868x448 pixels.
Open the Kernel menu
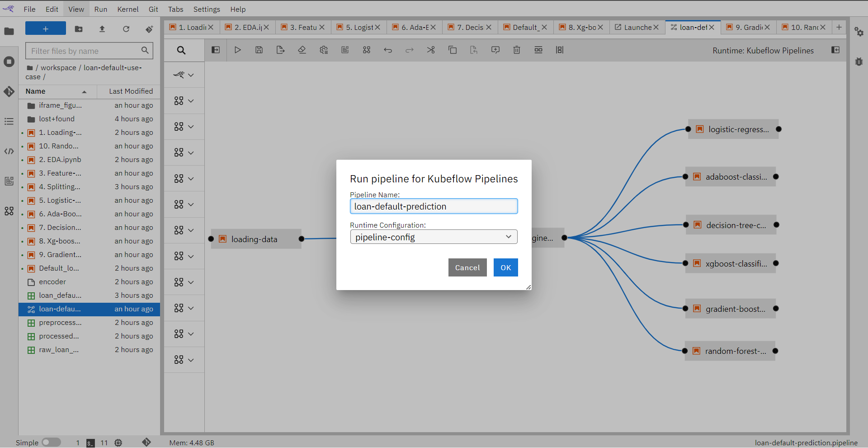coord(128,9)
